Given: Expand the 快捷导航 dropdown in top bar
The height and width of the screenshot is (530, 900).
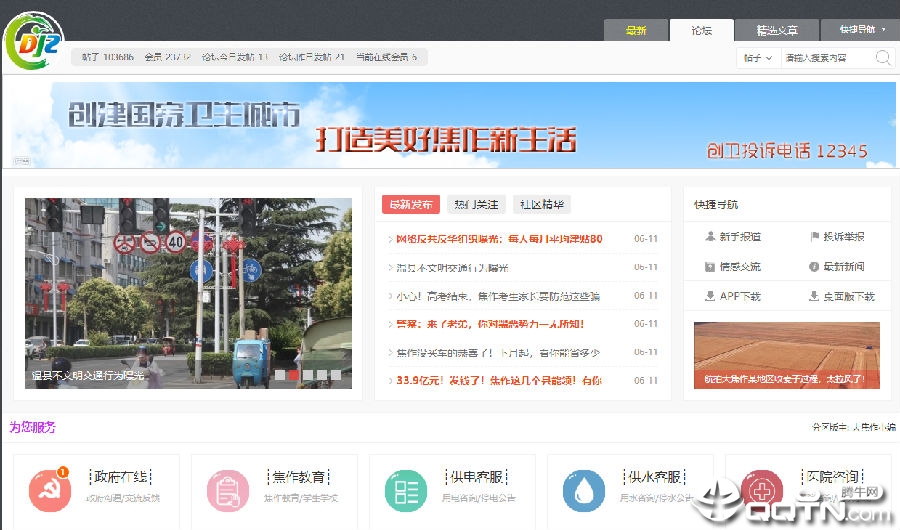Looking at the screenshot, I should click(861, 30).
